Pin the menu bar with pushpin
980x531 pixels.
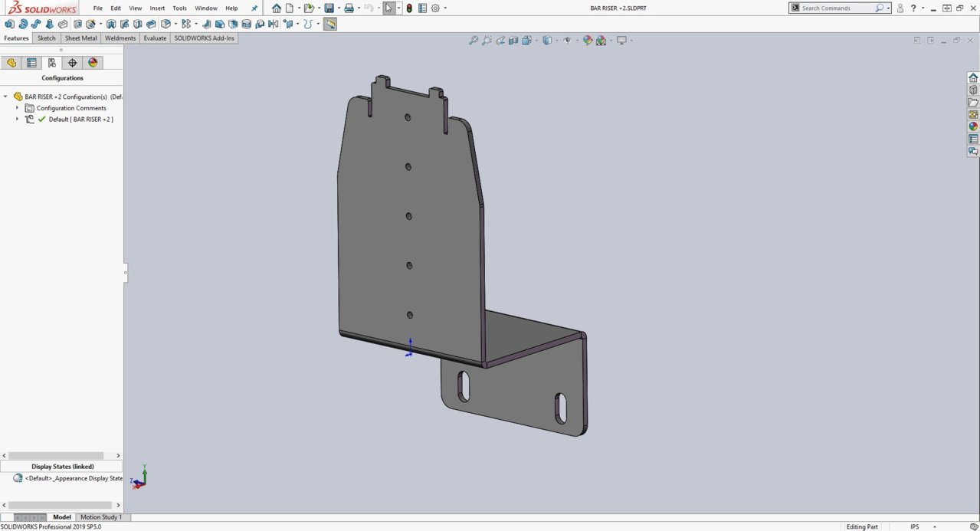click(254, 8)
